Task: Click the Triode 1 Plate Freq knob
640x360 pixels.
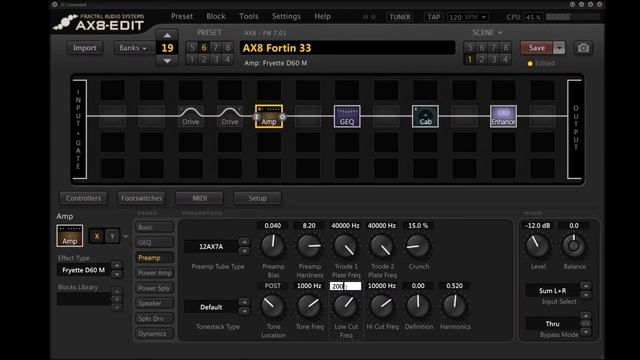Action: [x=345, y=246]
